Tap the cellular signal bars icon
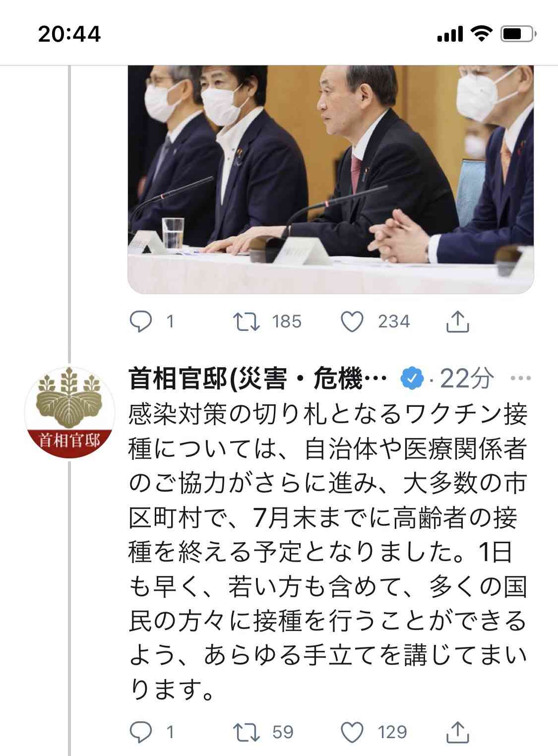Viewport: 558px width, 756px height. pyautogui.click(x=450, y=34)
